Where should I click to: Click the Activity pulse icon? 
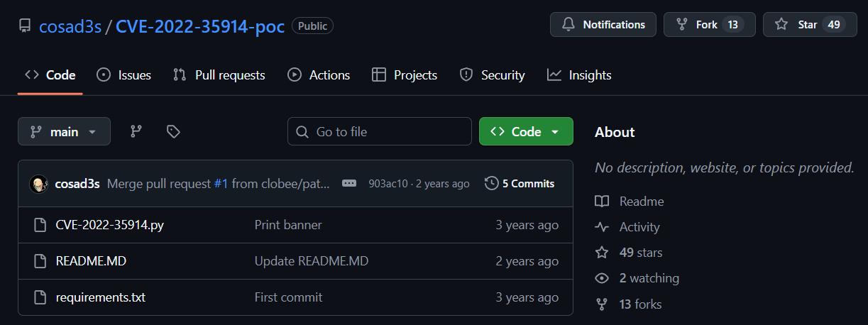pyautogui.click(x=602, y=227)
